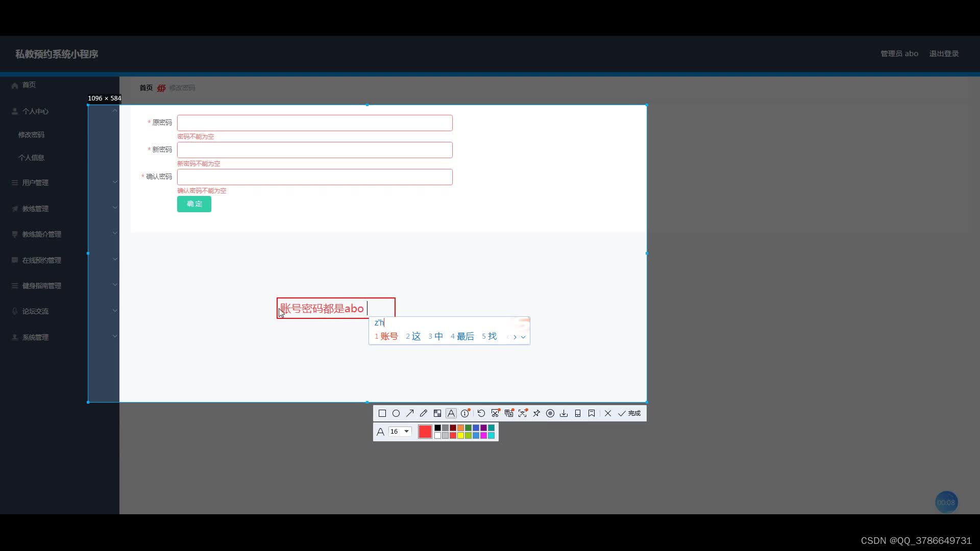Expand 在线预约管理 menu
Viewport: 980px width, 551px height.
[60, 260]
